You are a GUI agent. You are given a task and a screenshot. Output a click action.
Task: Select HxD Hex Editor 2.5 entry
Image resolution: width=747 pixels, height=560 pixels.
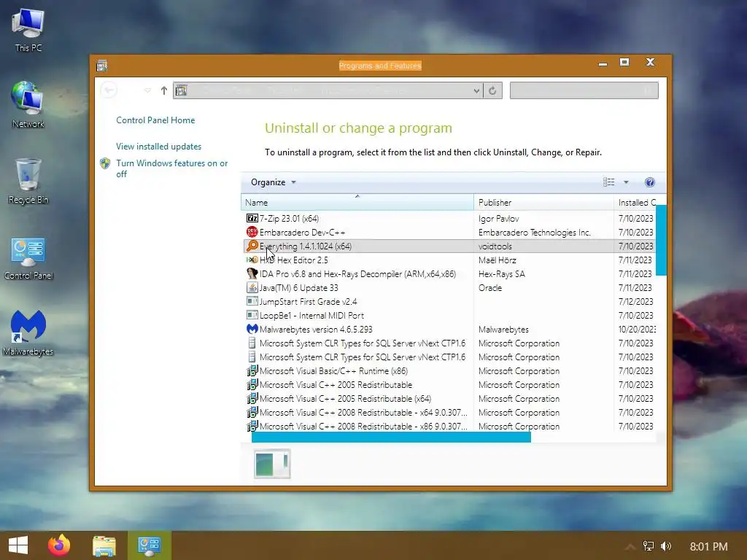tap(449, 260)
